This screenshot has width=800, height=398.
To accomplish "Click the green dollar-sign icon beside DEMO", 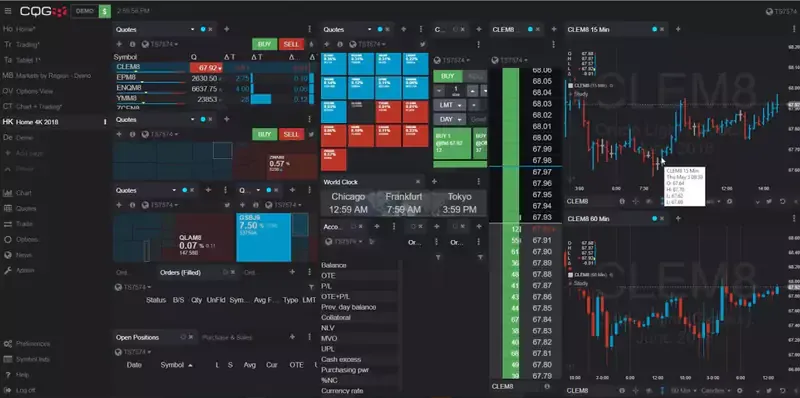I will (105, 11).
